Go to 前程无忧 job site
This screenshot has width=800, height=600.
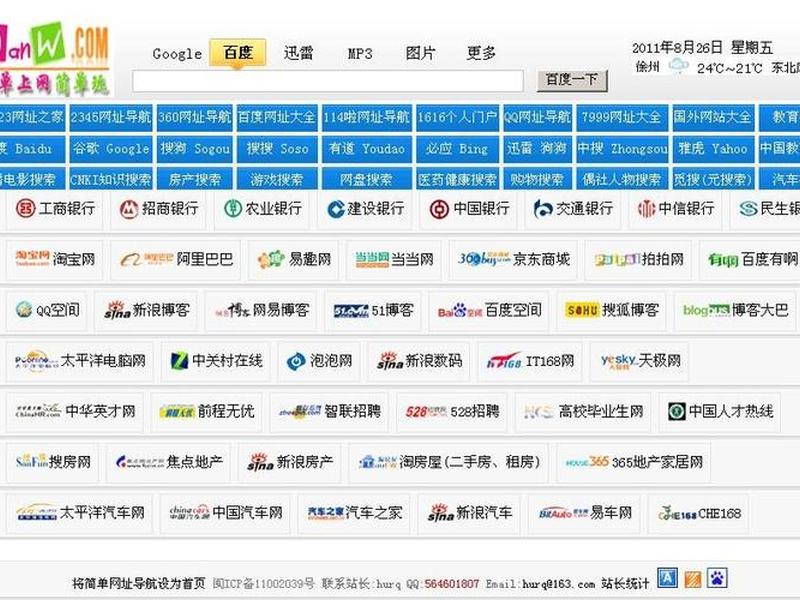click(207, 411)
